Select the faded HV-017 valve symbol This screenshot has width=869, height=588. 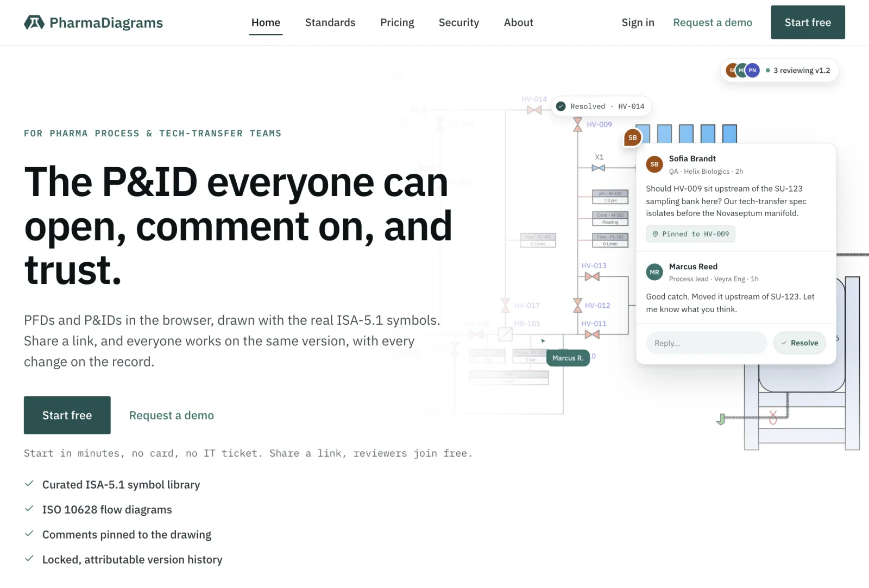point(505,306)
